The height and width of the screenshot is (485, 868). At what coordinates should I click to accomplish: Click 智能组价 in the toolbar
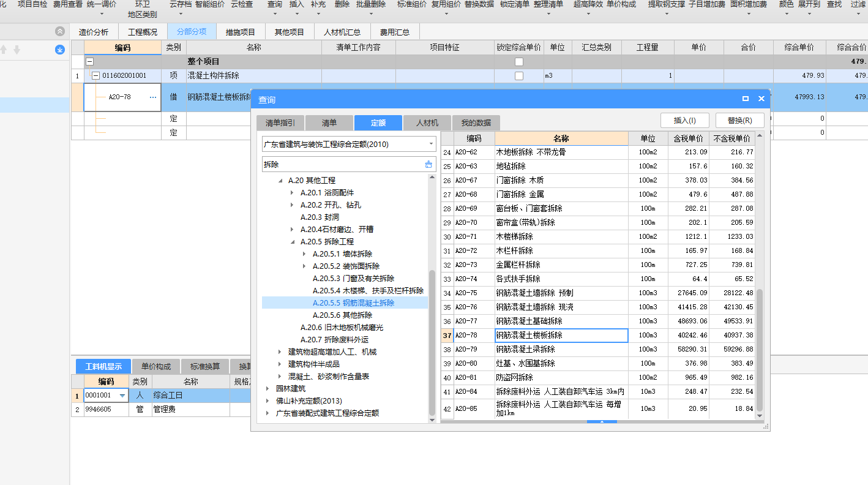pos(210,4)
